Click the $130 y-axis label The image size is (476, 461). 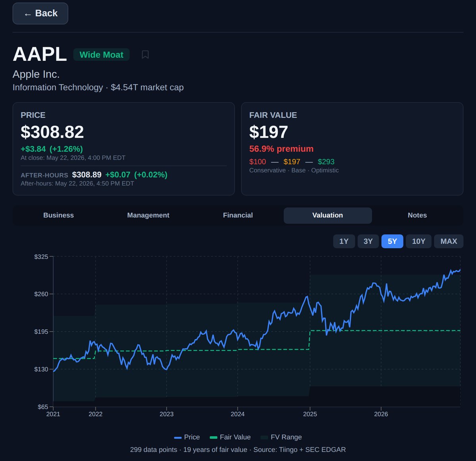click(x=41, y=369)
